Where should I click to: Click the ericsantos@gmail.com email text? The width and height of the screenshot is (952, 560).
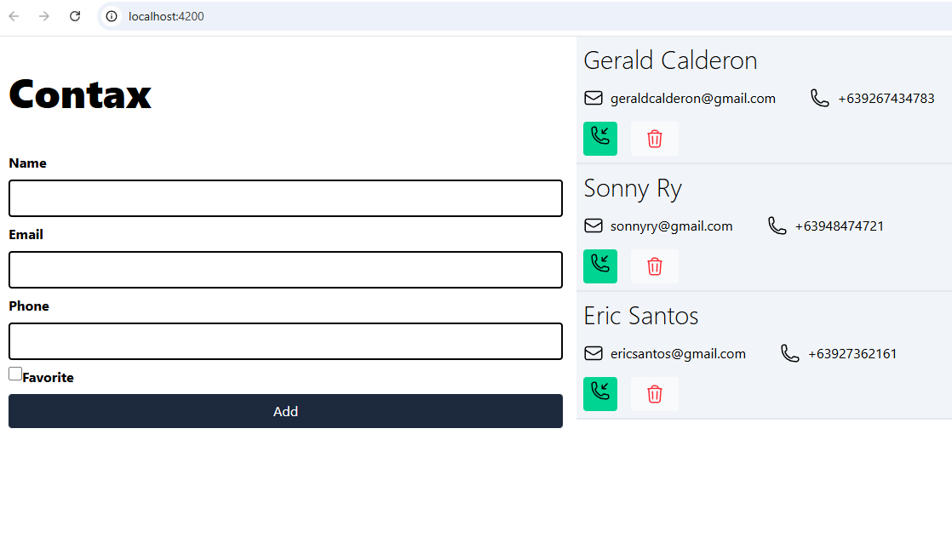(678, 354)
